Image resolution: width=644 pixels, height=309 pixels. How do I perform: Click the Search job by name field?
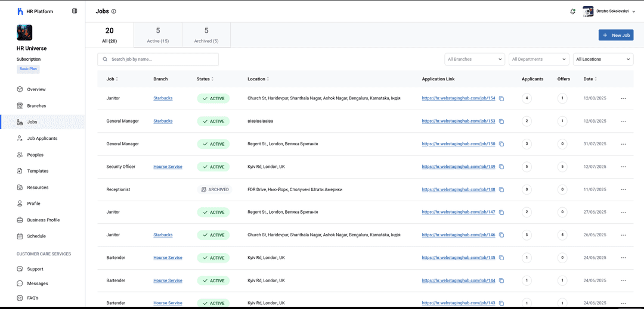[161, 60]
